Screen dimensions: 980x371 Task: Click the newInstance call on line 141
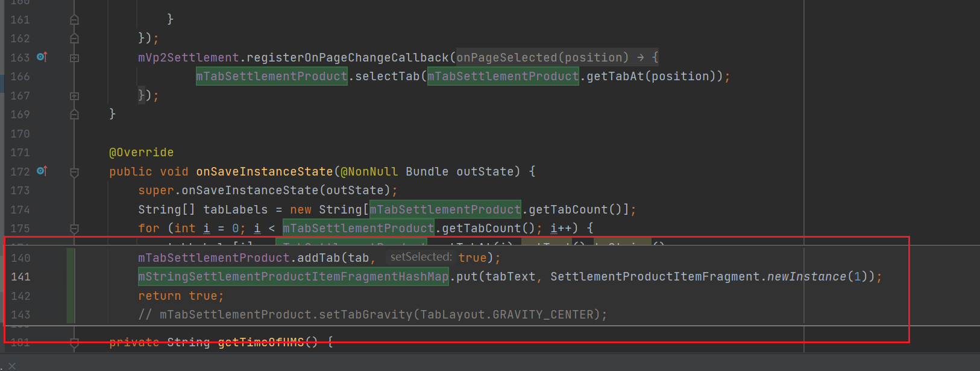(x=806, y=276)
